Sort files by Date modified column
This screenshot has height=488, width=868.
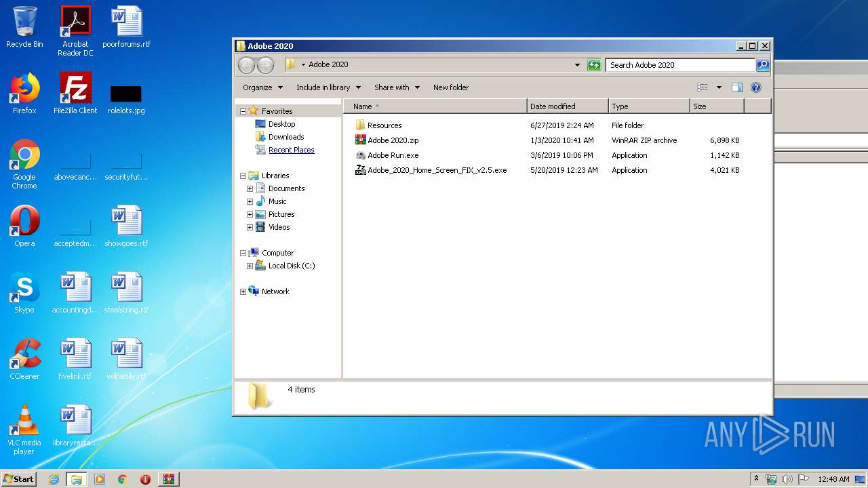(568, 106)
